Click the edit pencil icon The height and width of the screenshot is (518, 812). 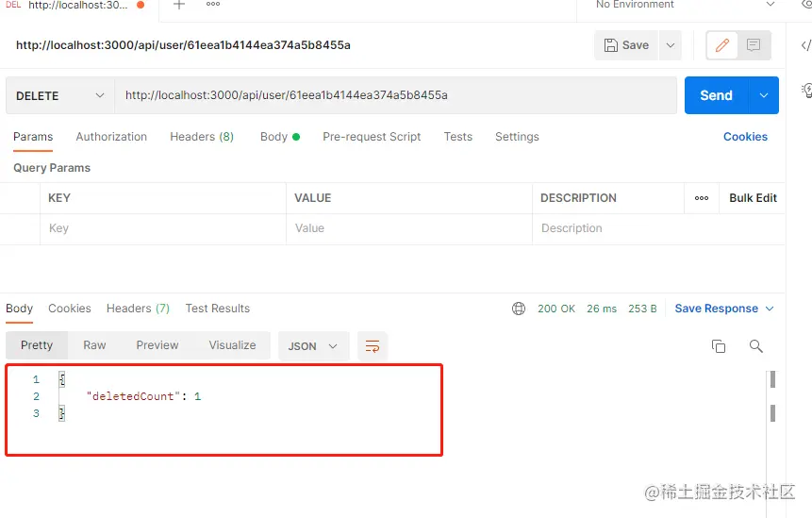coord(721,45)
